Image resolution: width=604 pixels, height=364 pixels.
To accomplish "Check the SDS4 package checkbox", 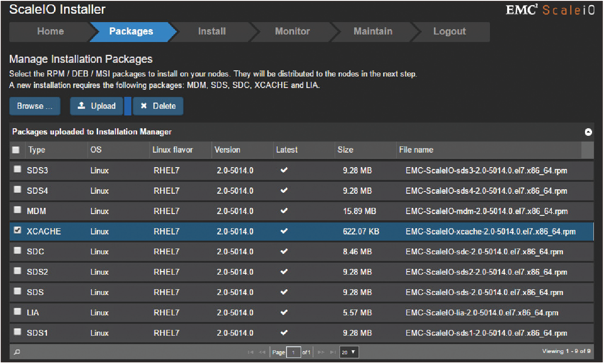I will point(17,189).
